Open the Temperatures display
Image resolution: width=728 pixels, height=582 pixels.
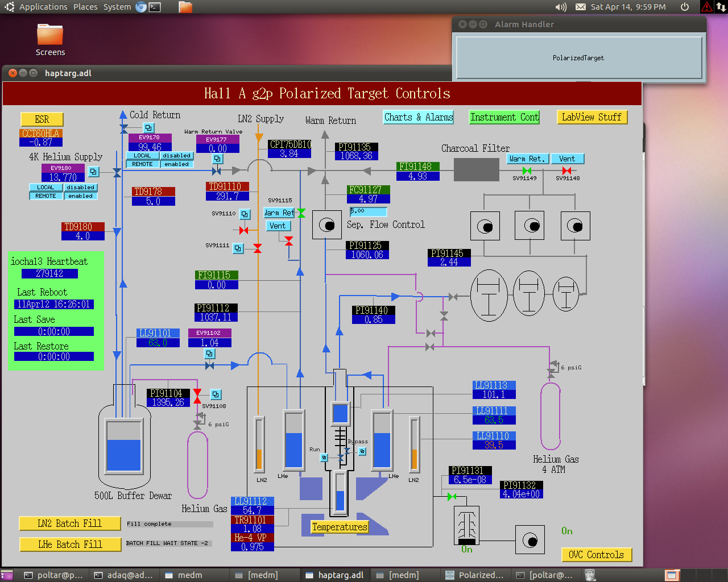pyautogui.click(x=340, y=527)
